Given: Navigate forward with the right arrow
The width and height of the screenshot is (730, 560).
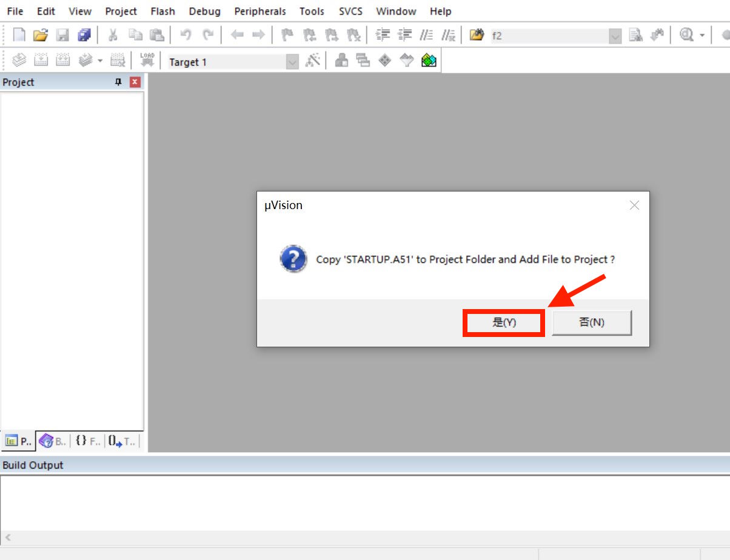Looking at the screenshot, I should (x=258, y=35).
